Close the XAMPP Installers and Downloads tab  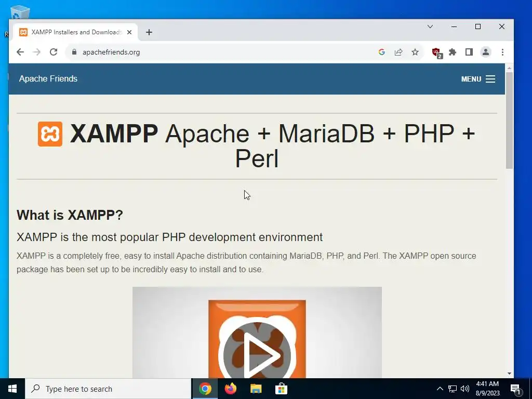coord(129,32)
